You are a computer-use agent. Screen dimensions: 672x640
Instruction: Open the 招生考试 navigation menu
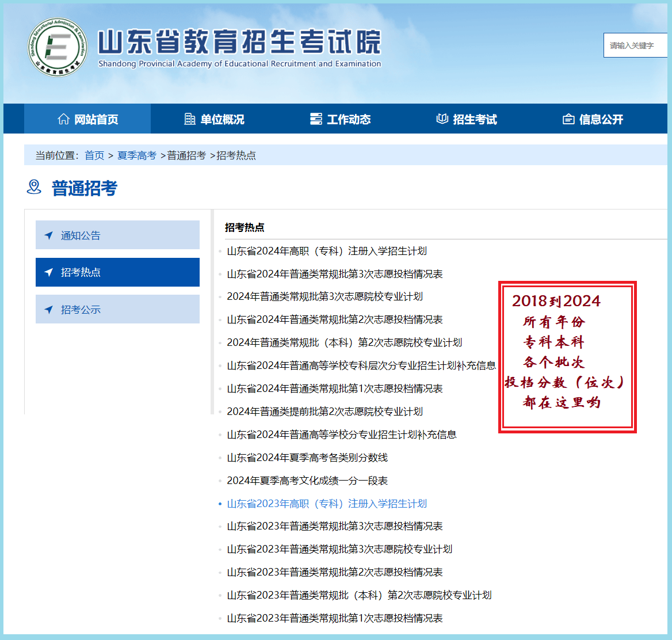[466, 119]
